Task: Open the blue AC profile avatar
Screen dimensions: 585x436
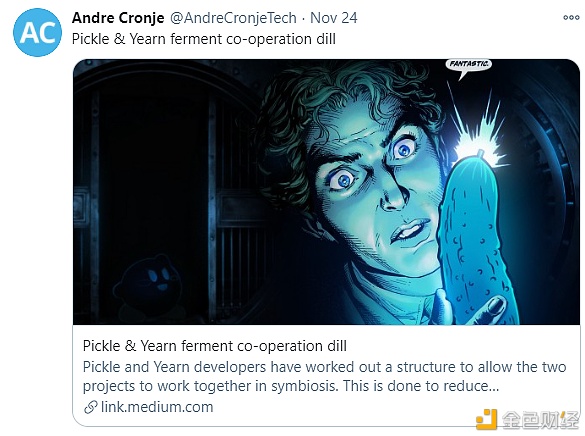Action: tap(37, 32)
